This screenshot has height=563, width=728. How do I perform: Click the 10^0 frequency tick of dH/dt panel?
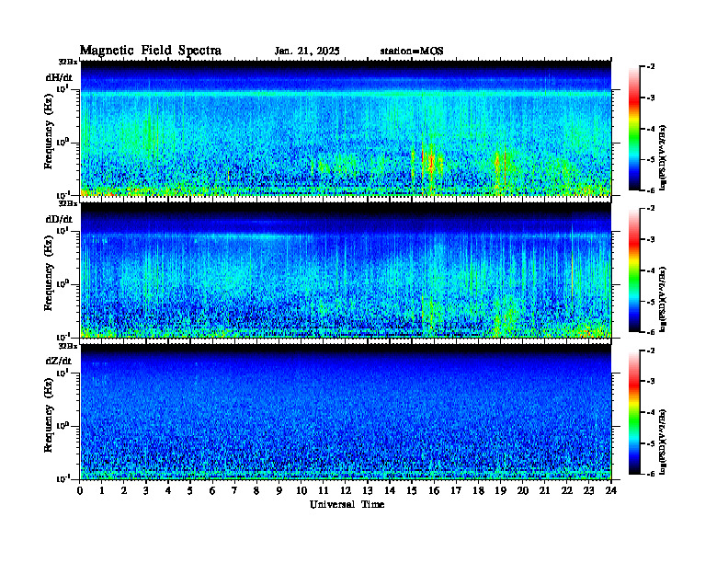pyautogui.click(x=63, y=142)
